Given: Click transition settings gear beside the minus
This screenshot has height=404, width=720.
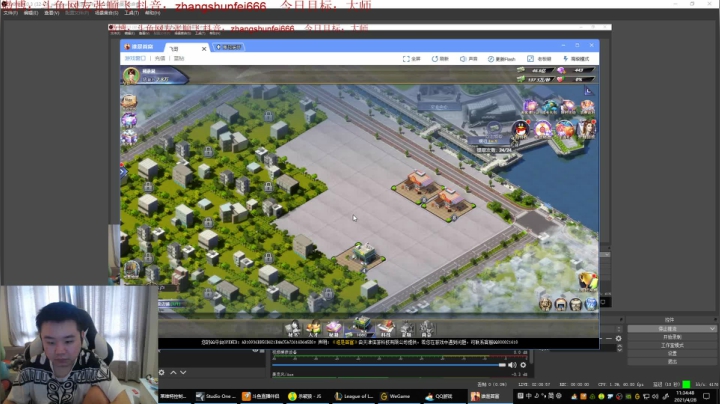Looking at the screenshot, I should coord(619,338).
